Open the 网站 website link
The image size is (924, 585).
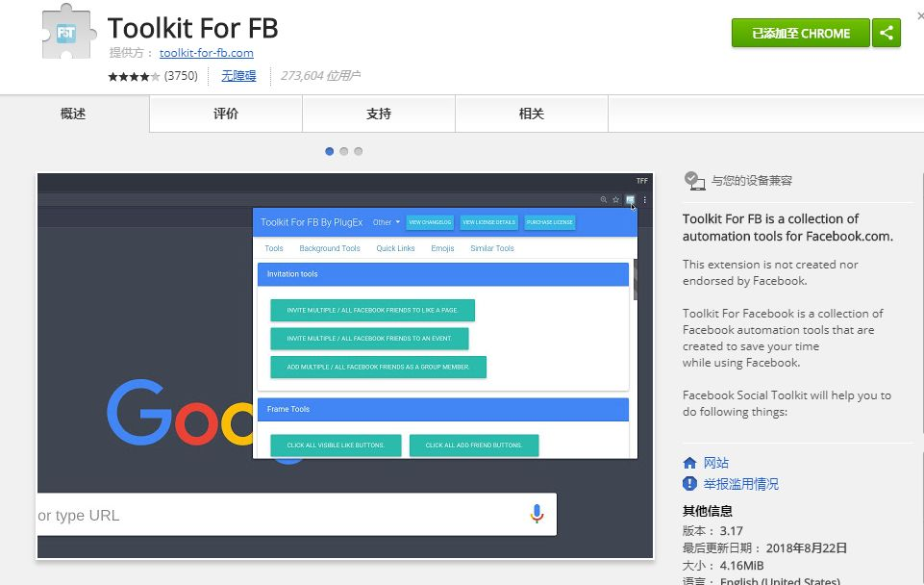point(716,463)
